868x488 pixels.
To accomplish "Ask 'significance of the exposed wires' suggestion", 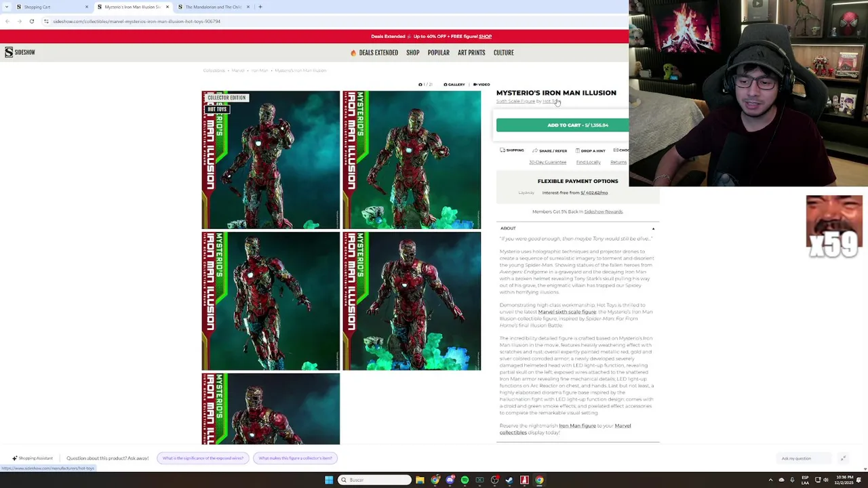I will pos(203,458).
